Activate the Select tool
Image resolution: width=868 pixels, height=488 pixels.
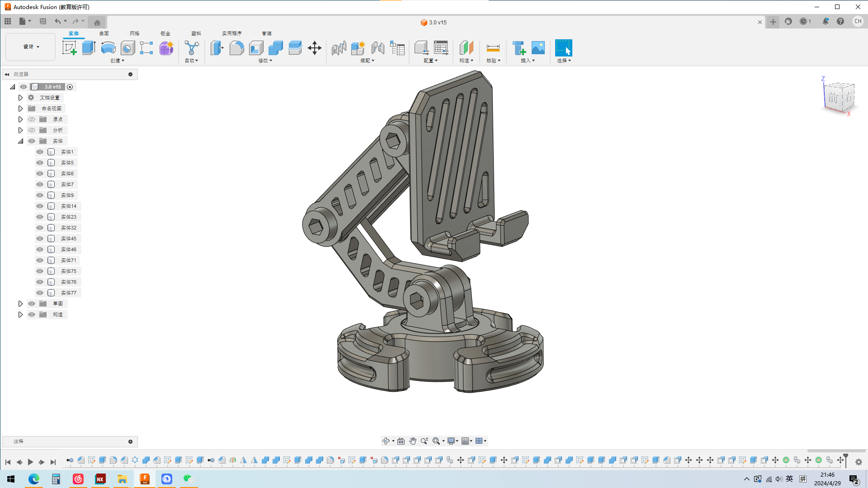pos(563,48)
